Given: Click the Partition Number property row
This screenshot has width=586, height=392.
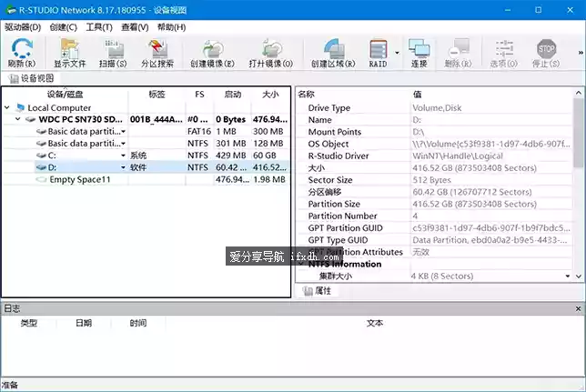Looking at the screenshot, I should [x=435, y=216].
